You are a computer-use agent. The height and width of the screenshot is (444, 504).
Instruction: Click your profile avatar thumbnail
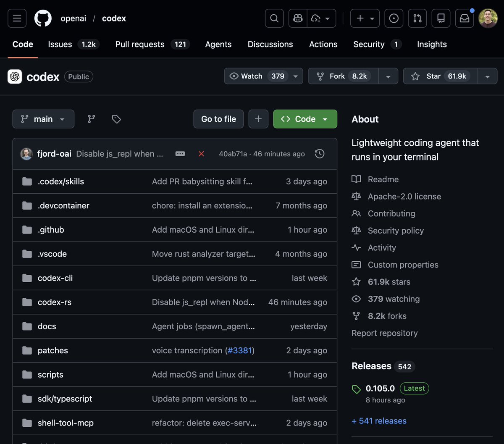[488, 18]
